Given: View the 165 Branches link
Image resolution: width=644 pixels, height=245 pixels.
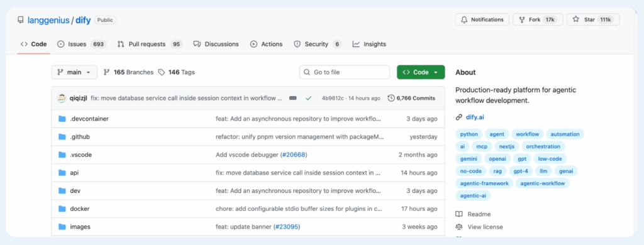Looking at the screenshot, I should 128,72.
